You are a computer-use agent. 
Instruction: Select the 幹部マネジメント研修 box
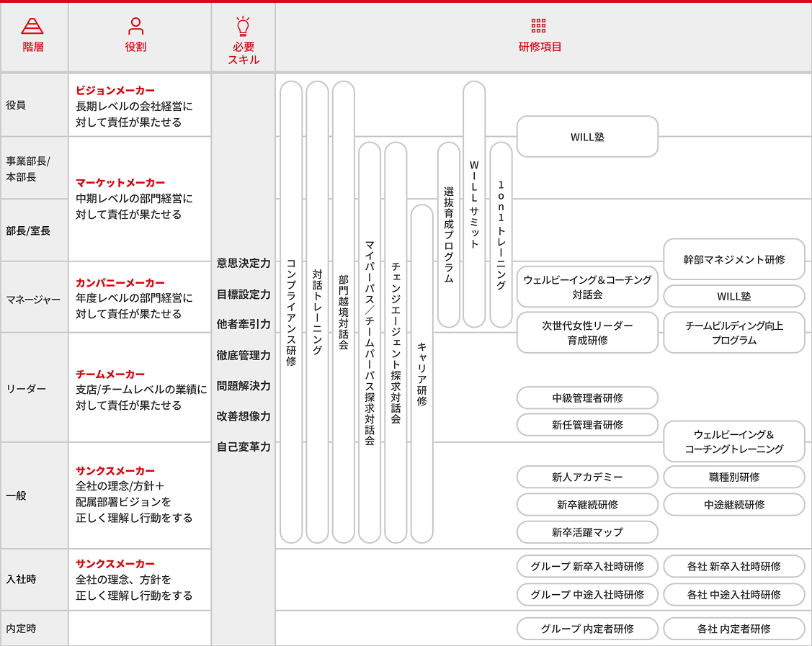(734, 260)
